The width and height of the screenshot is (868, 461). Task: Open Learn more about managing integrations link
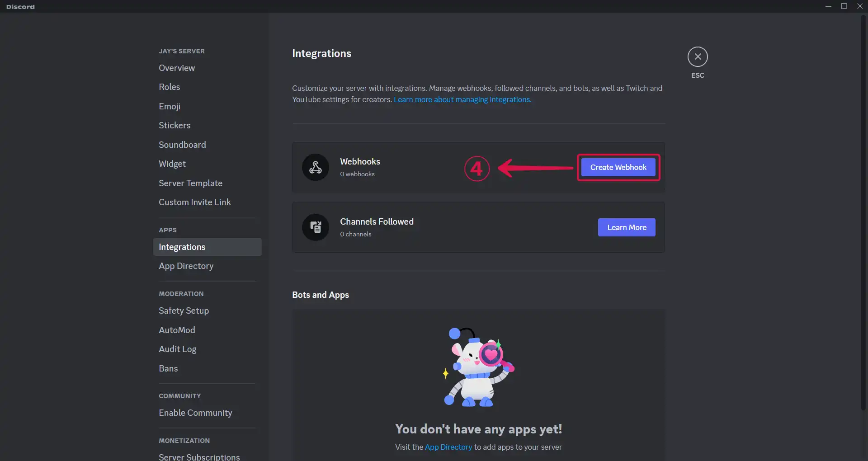[462, 99]
